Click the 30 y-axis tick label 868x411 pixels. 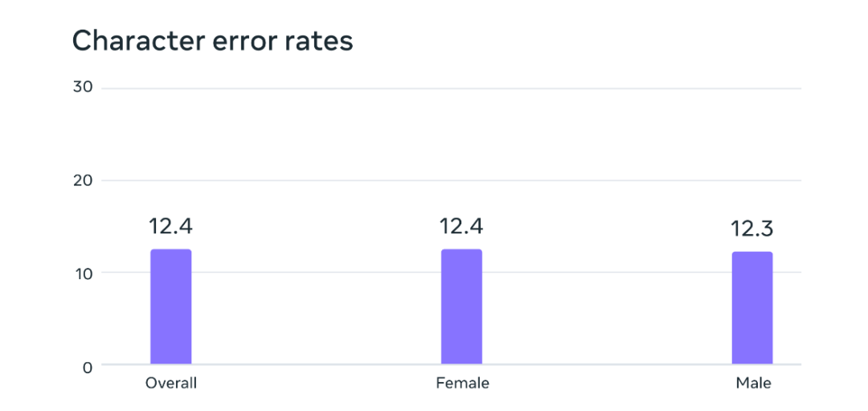tap(83, 88)
